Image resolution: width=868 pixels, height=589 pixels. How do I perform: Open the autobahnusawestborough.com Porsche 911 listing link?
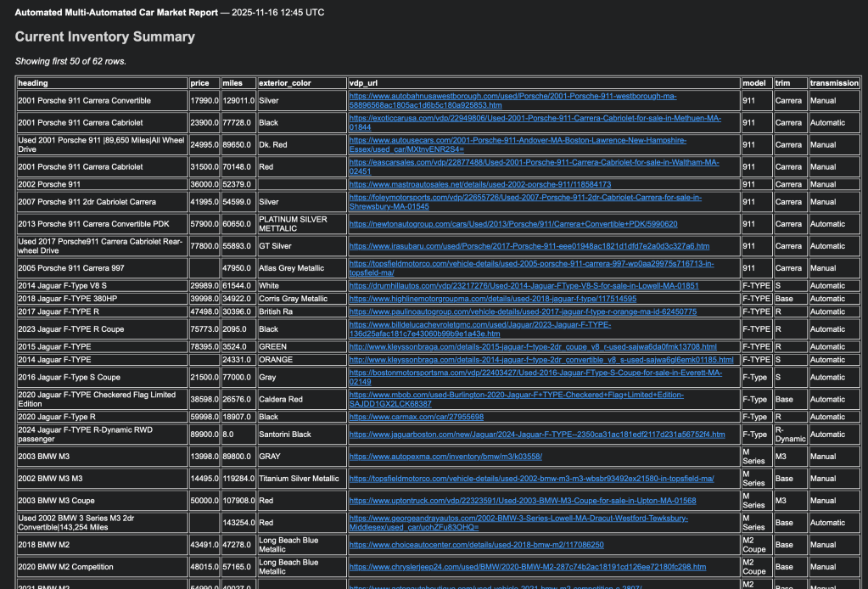[512, 96]
